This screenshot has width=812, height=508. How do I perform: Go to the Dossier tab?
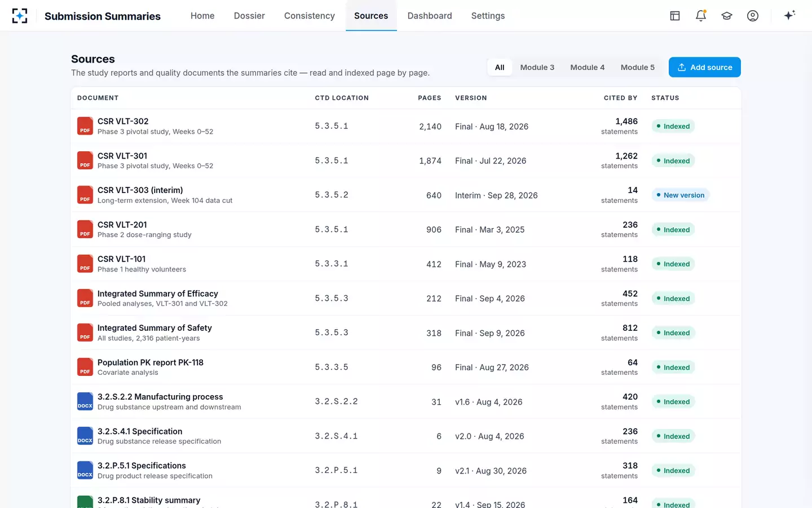[249, 16]
